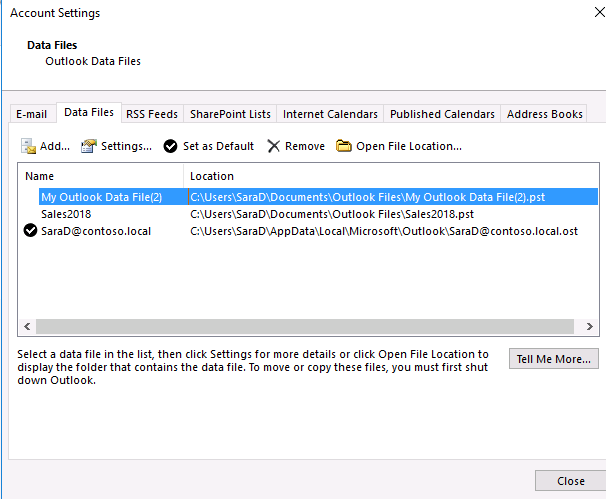
Task: Click the Close button
Action: click(570, 481)
